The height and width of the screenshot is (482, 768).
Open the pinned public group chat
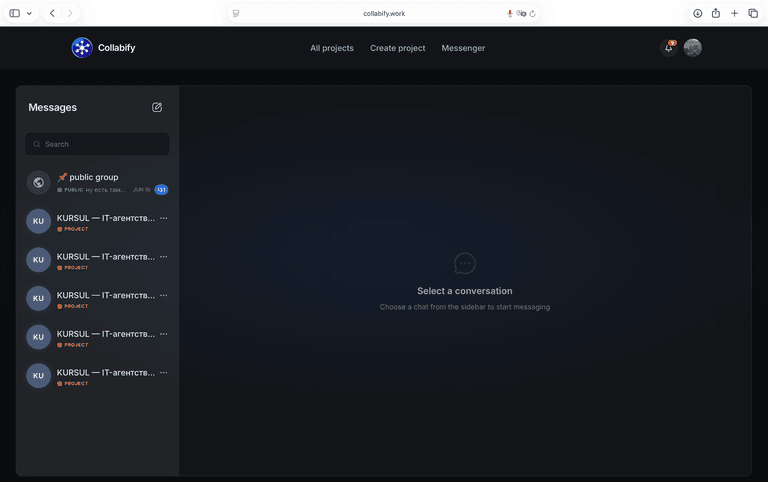tap(97, 183)
